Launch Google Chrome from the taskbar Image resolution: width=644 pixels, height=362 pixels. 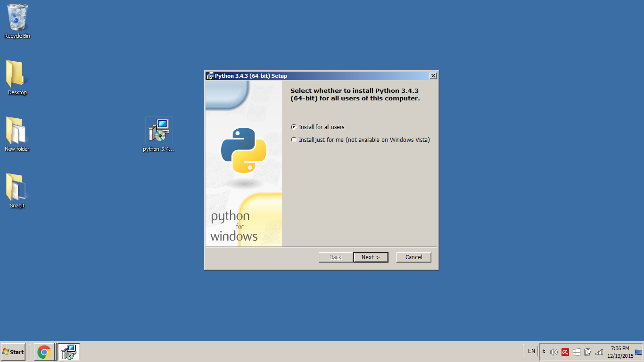click(x=44, y=352)
